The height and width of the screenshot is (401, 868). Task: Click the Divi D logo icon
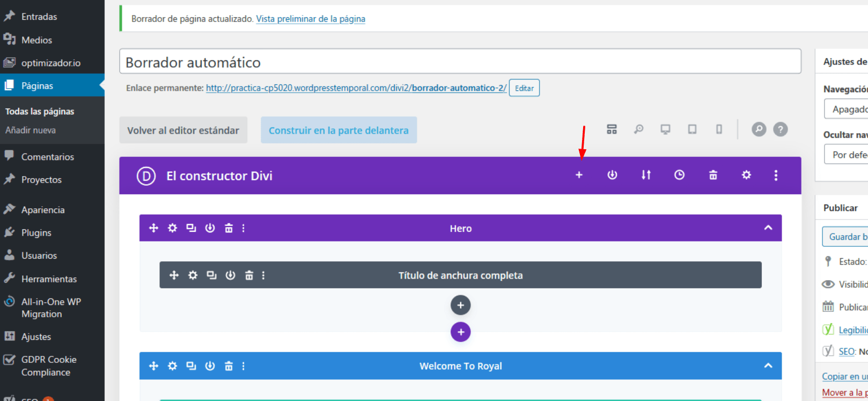point(146,176)
